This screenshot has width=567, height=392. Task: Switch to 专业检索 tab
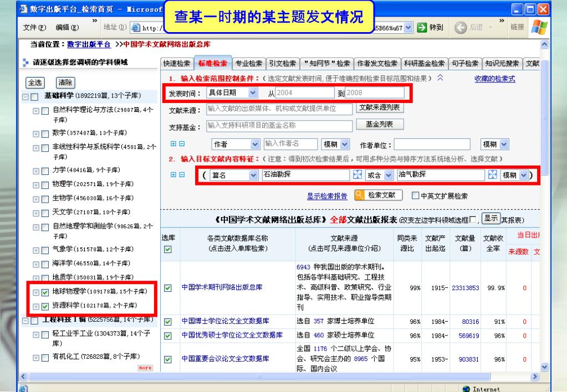coord(249,64)
